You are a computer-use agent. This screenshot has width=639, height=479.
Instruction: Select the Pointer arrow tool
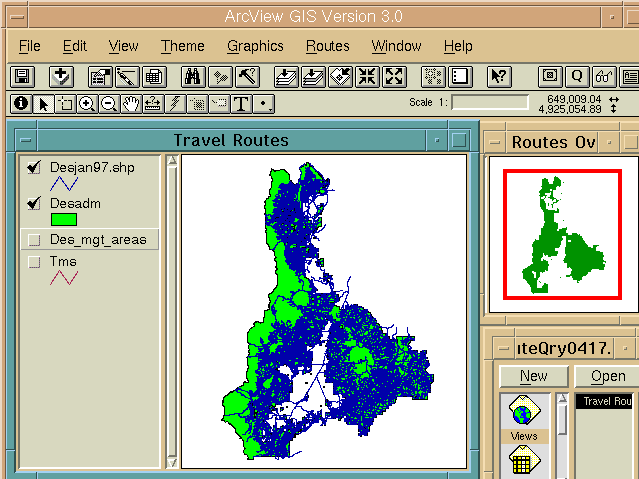point(43,104)
